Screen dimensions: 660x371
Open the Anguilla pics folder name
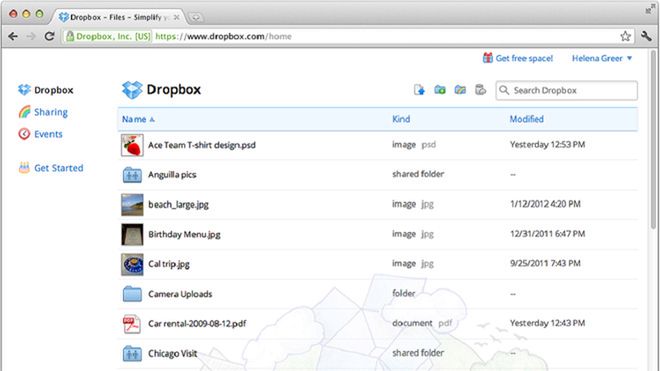[172, 175]
